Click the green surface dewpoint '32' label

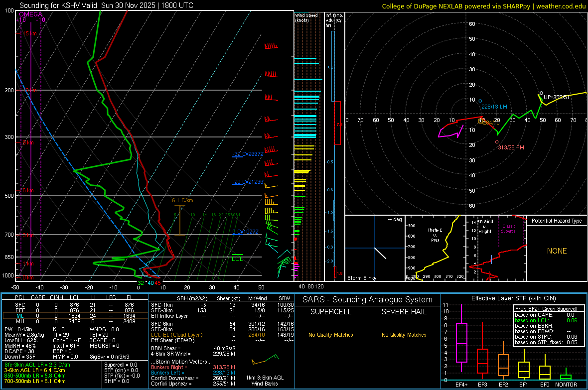(141, 283)
